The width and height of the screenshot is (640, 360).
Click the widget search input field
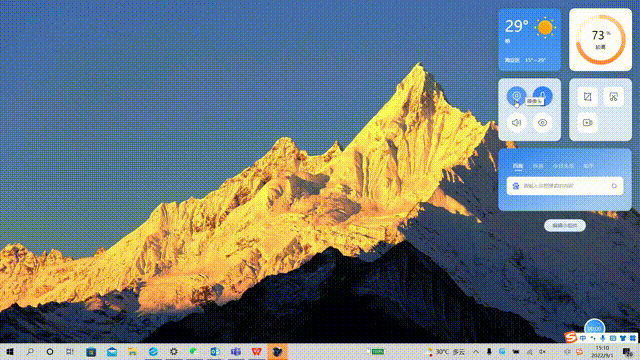tap(565, 186)
